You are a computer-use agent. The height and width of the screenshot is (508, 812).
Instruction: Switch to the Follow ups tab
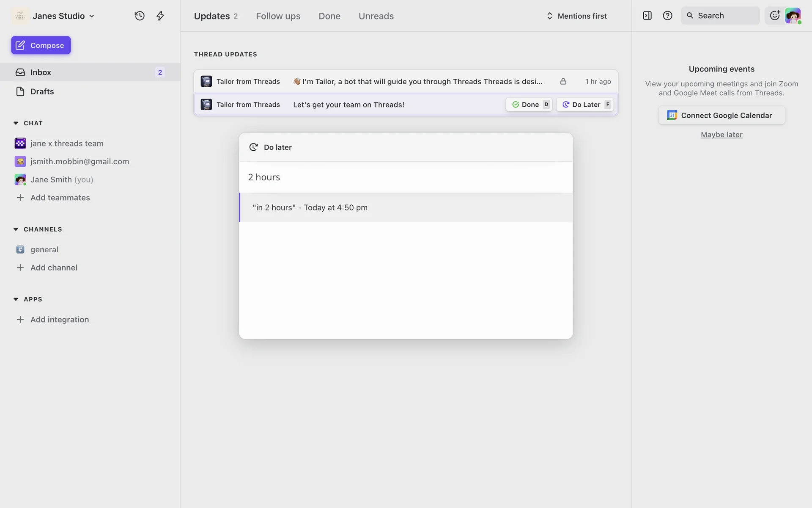[x=278, y=16]
